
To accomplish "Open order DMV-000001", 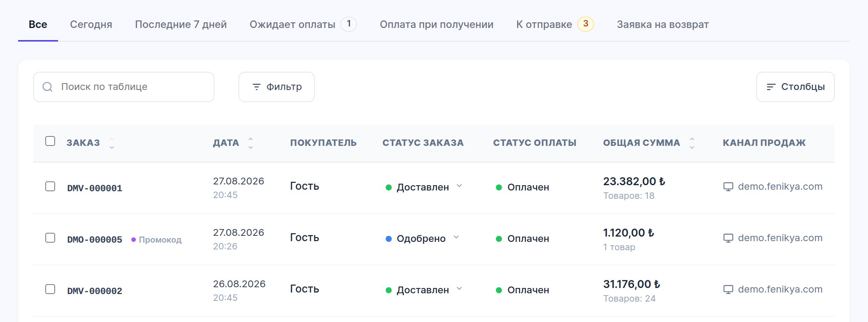I will (x=95, y=188).
